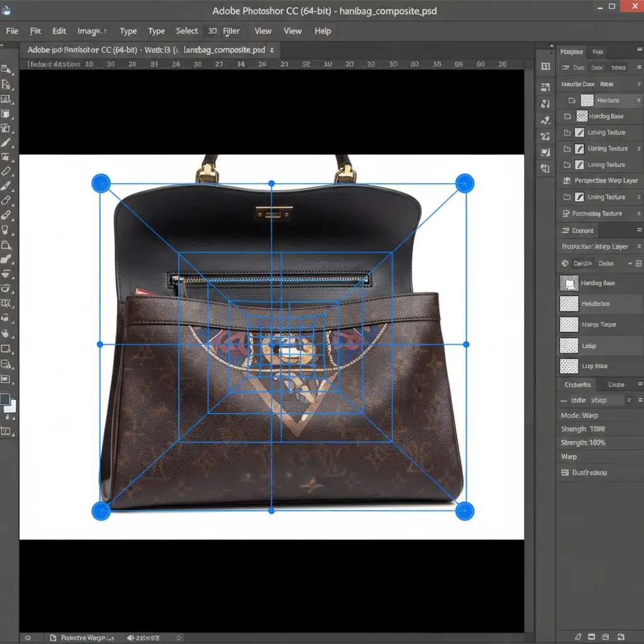Toggle folder icon of last Lining Texture layer
The height and width of the screenshot is (644, 644).
coord(567,197)
